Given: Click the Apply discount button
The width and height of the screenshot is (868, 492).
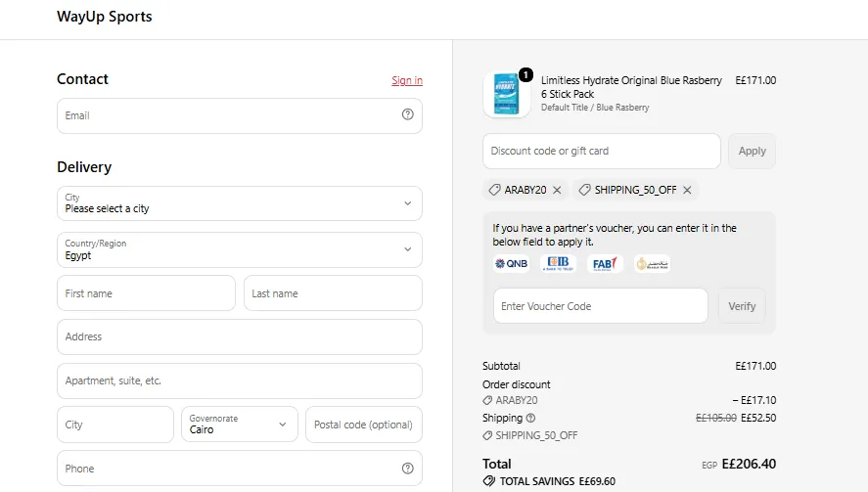Looking at the screenshot, I should (752, 151).
